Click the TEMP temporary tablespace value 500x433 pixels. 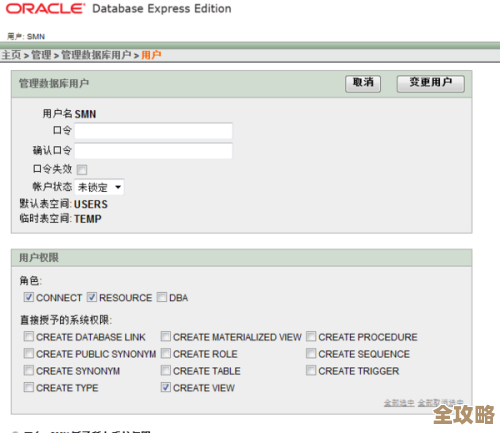click(x=88, y=219)
